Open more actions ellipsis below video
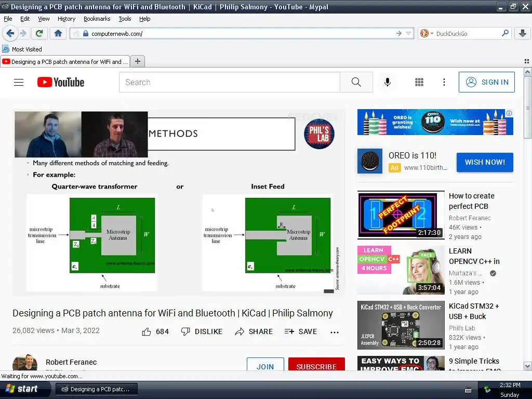532x399 pixels. tap(335, 332)
